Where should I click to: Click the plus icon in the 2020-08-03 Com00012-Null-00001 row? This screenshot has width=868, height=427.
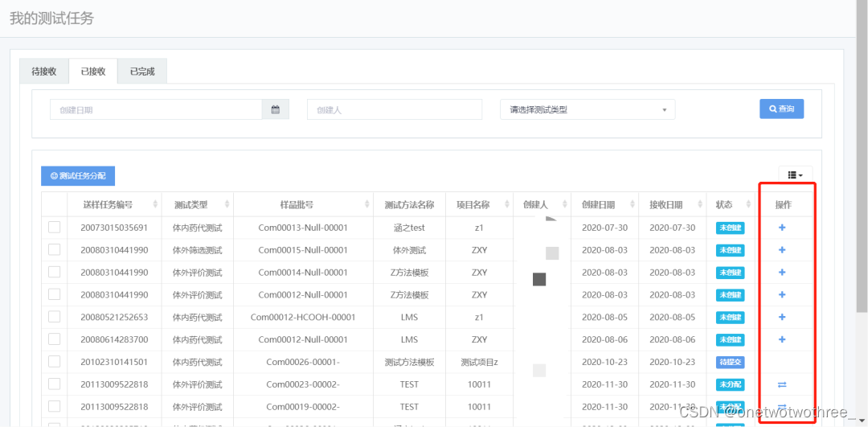pos(782,294)
